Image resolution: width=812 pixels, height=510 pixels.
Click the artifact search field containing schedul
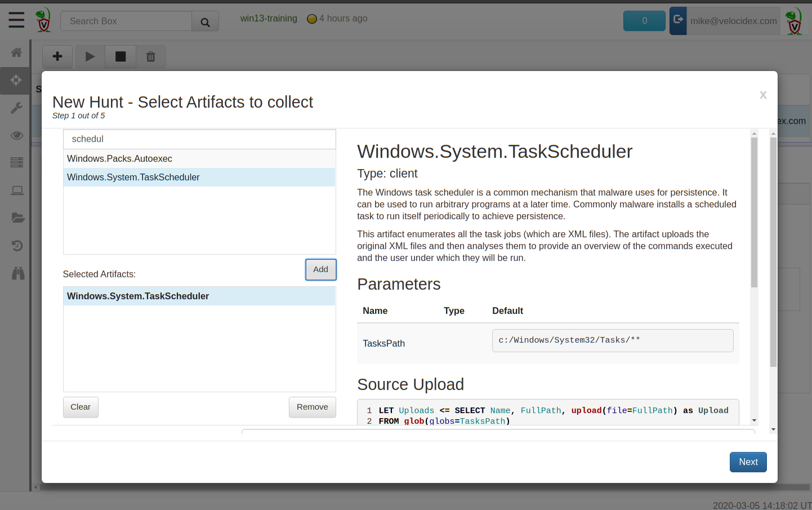coord(199,139)
